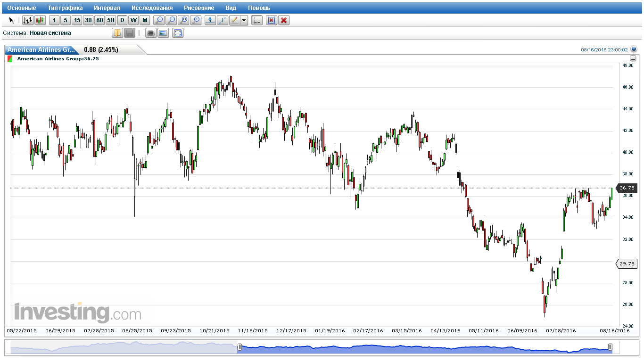This screenshot has height=362, width=644.
Task: Set the 60-minute interval
Action: click(x=99, y=20)
